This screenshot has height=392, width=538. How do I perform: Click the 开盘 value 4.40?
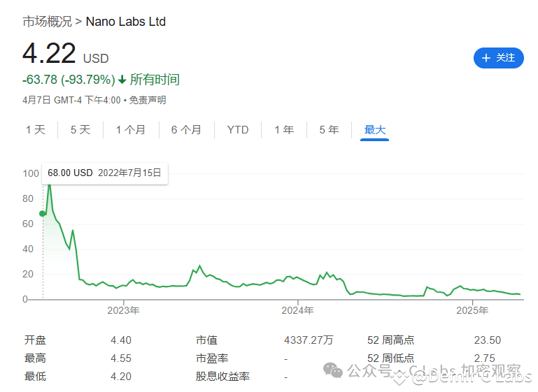(x=121, y=340)
